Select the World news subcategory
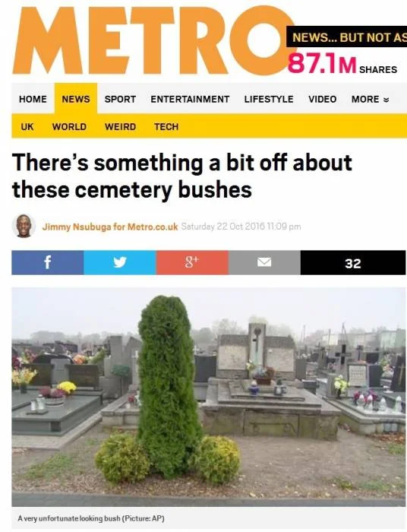Image resolution: width=407 pixels, height=532 pixels. click(69, 127)
